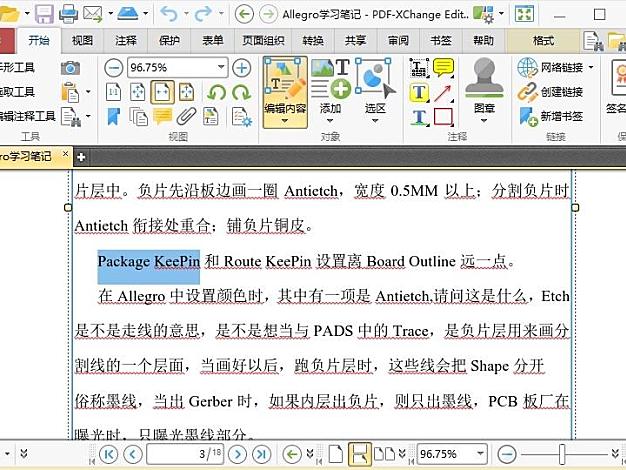Click the Find/search document icon beside Format tab
The height and width of the screenshot is (470, 626).
[x=593, y=41]
